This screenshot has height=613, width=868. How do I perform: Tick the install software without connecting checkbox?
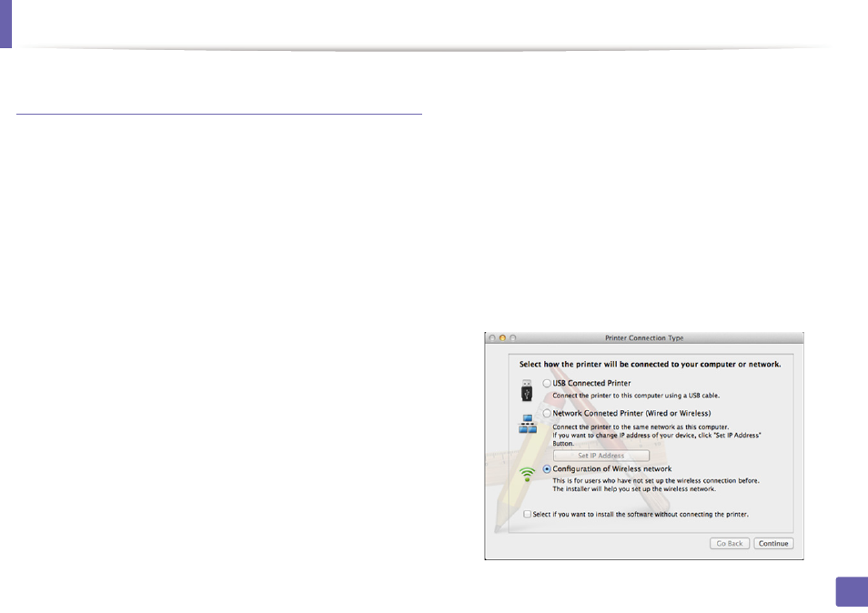tap(527, 514)
